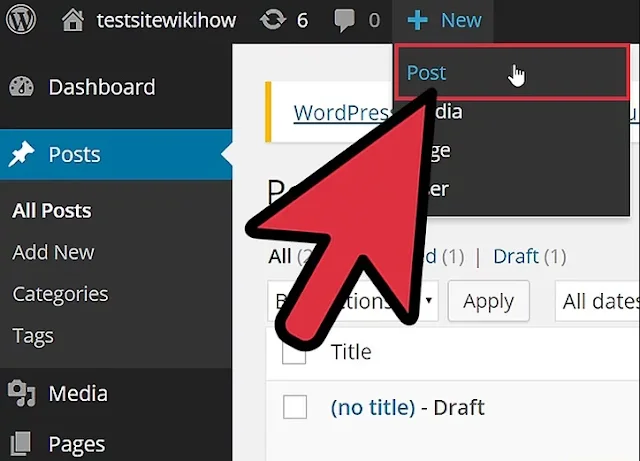This screenshot has width=640, height=461.
Task: Open Media in the sidebar
Action: [x=78, y=394]
